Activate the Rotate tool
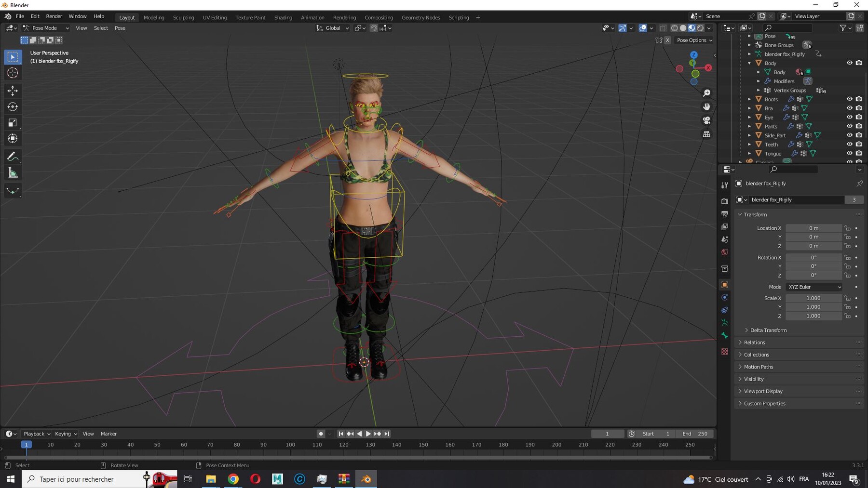 pyautogui.click(x=13, y=106)
